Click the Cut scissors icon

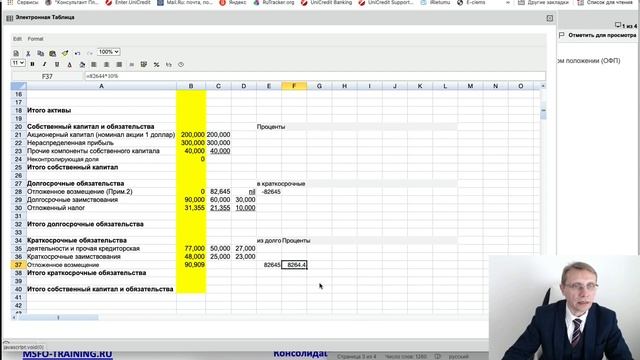[x=28, y=53]
